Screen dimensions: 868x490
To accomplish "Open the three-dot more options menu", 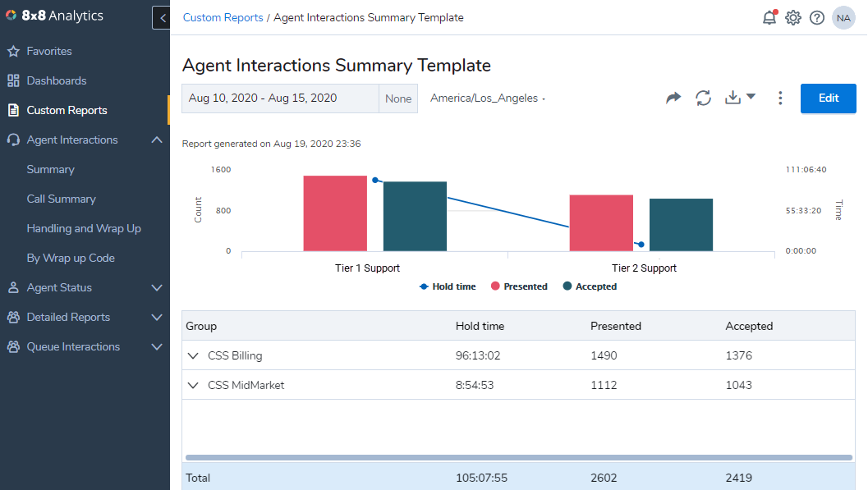I will tap(780, 98).
